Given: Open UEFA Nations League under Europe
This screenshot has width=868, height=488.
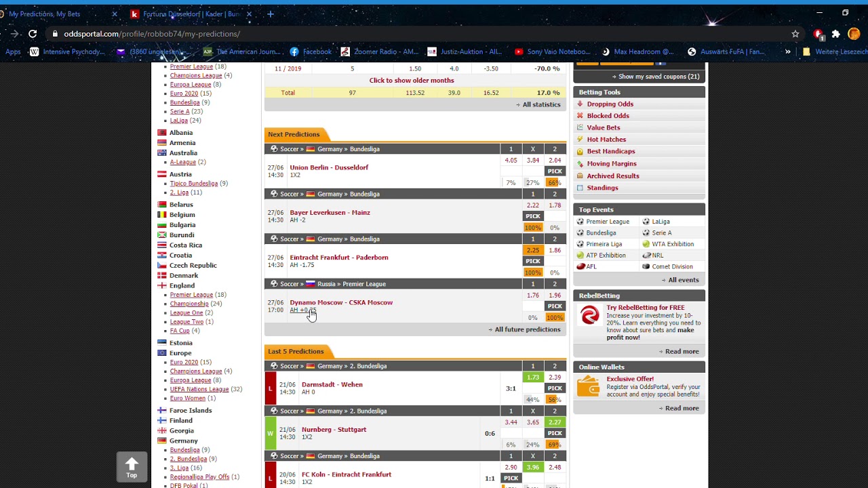Looking at the screenshot, I should click(x=199, y=390).
